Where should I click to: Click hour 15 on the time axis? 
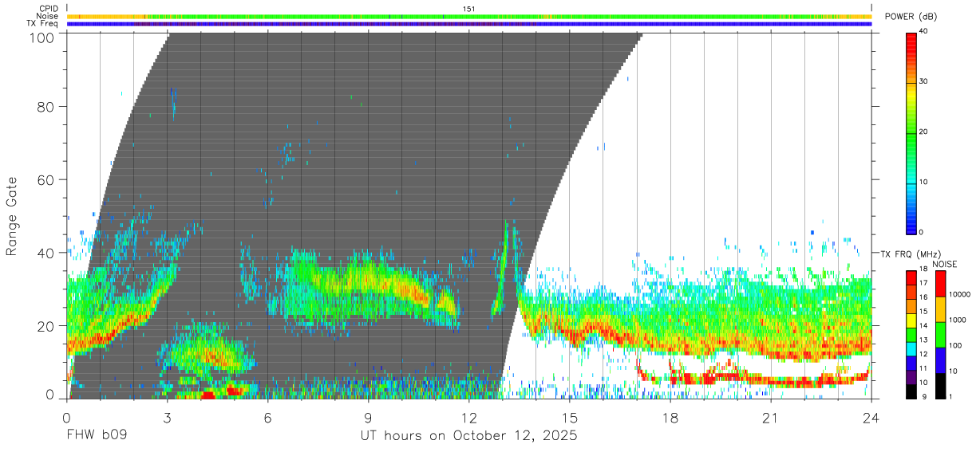pyautogui.click(x=570, y=418)
